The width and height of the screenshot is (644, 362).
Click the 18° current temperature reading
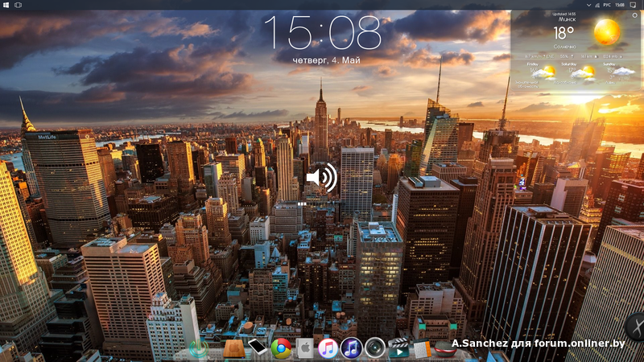click(x=563, y=33)
